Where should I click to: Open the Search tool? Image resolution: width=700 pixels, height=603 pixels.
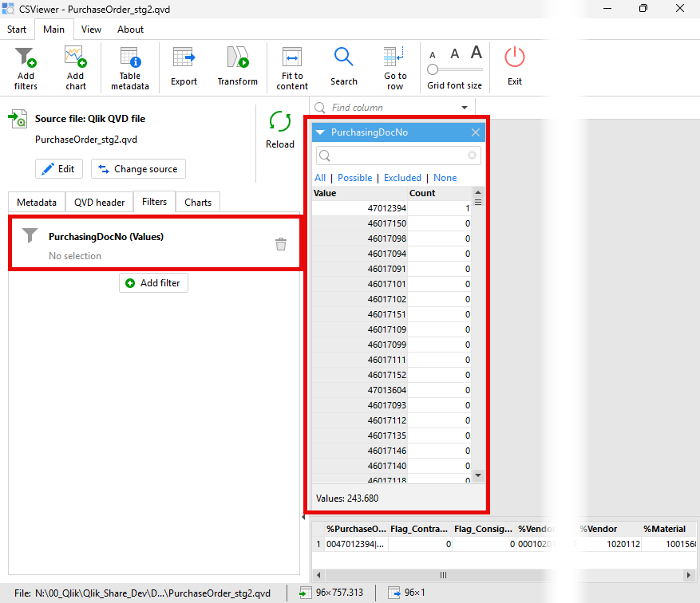tap(343, 59)
